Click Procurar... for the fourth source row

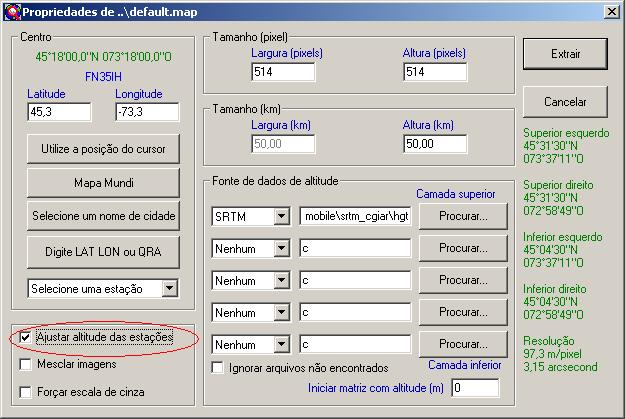pos(463,312)
